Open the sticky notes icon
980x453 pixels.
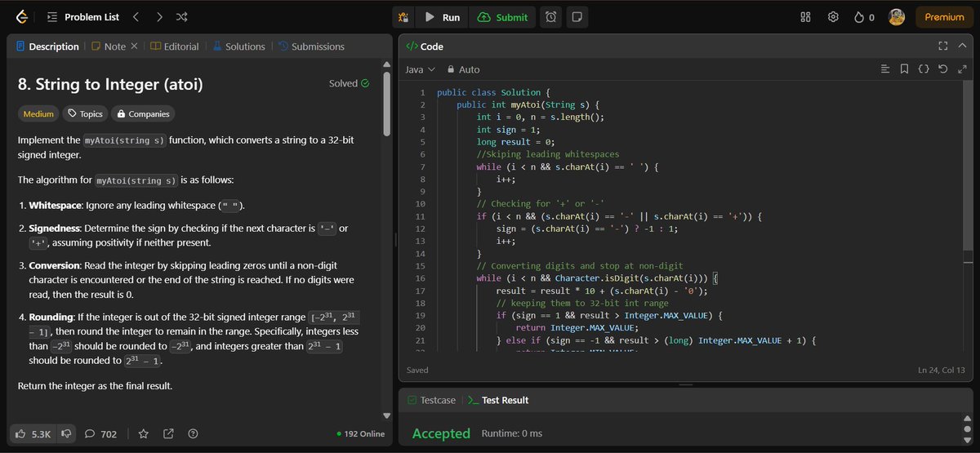[577, 17]
